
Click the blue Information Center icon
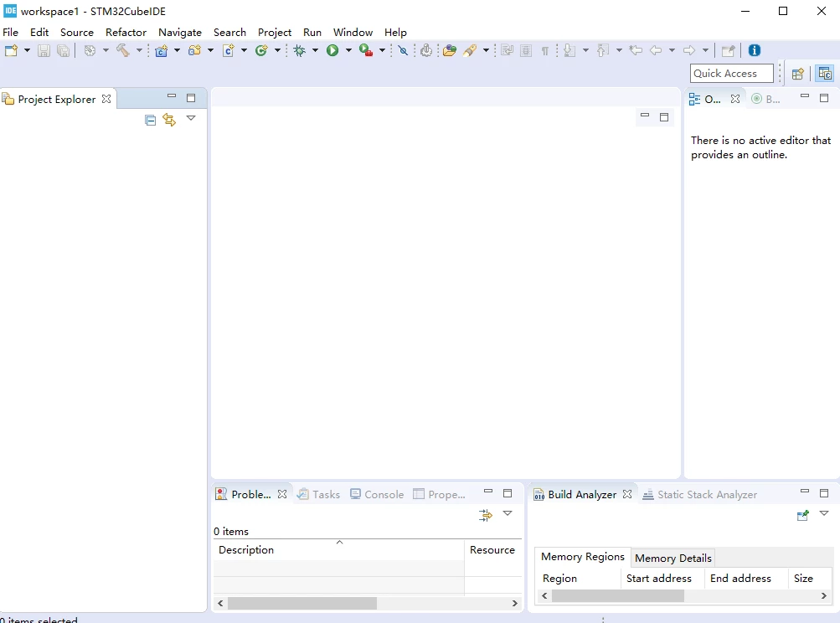point(755,50)
